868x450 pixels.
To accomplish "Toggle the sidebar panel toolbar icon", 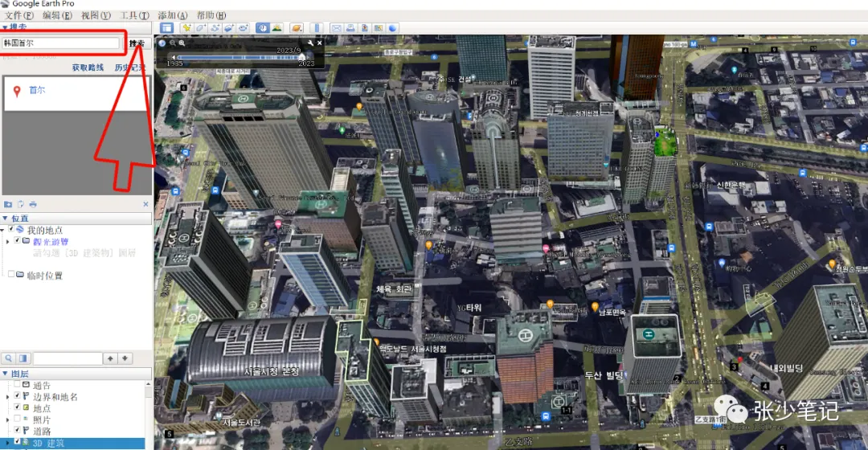I will (x=166, y=27).
